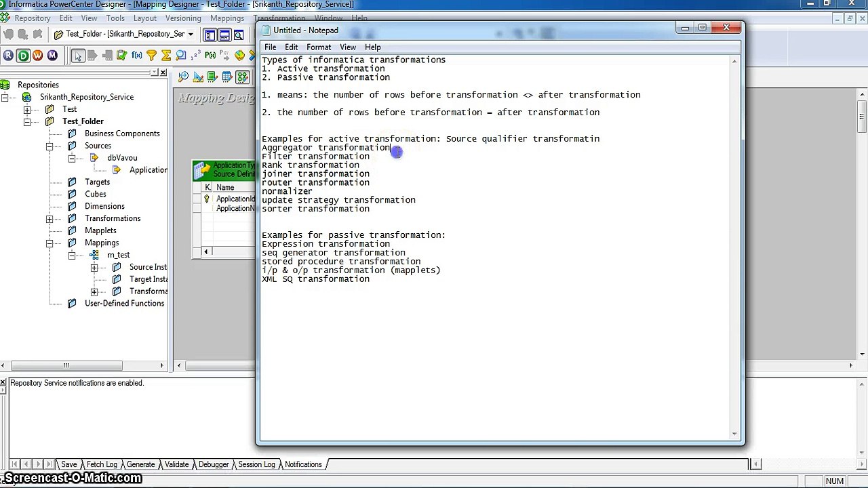This screenshot has height=488, width=868.
Task: Launch the Workflow Manager (W) icon
Action: [37, 56]
